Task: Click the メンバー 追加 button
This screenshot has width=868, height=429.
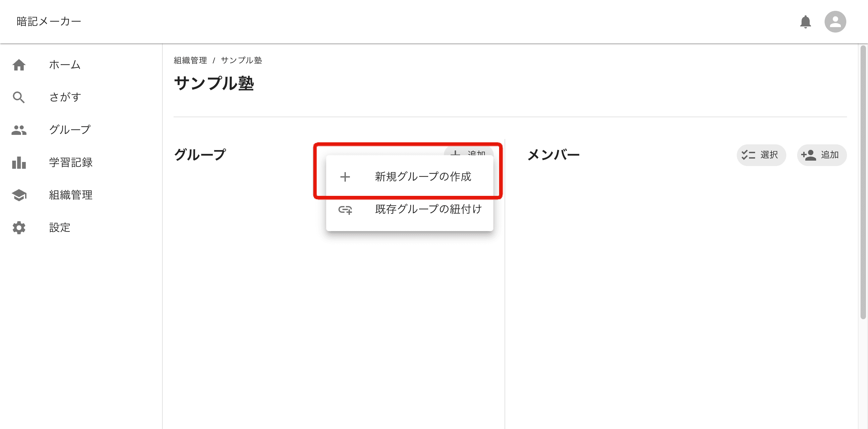Action: coord(822,155)
